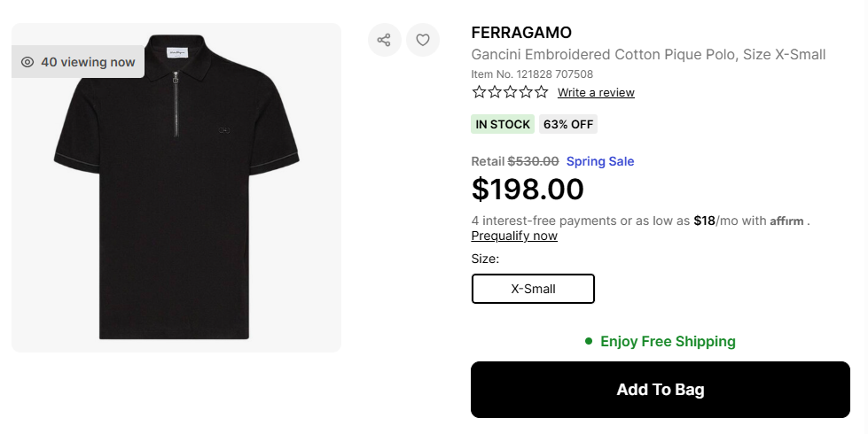The image size is (868, 434).
Task: Click the share icon button
Action: coord(384,40)
